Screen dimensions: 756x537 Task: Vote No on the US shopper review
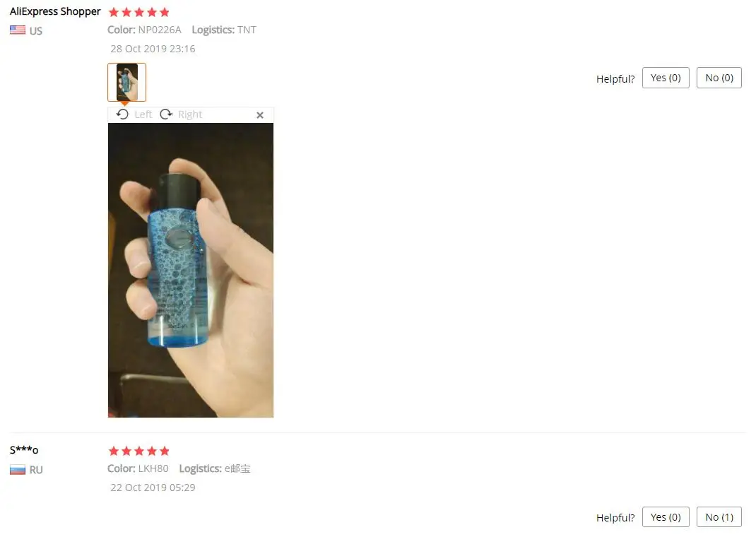719,78
